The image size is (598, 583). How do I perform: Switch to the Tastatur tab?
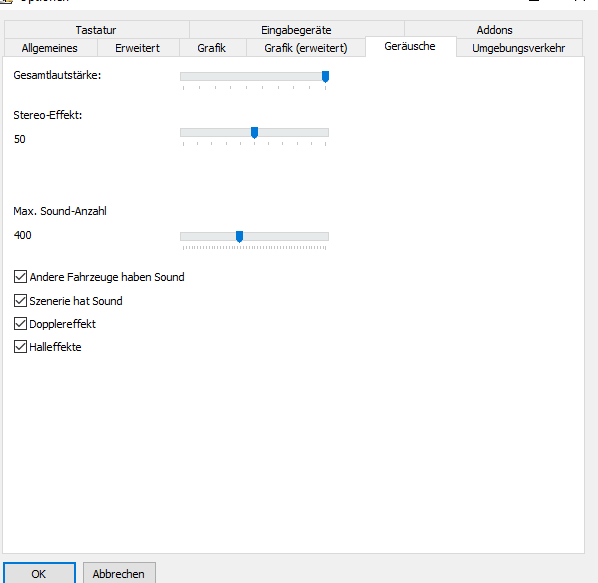pos(96,30)
